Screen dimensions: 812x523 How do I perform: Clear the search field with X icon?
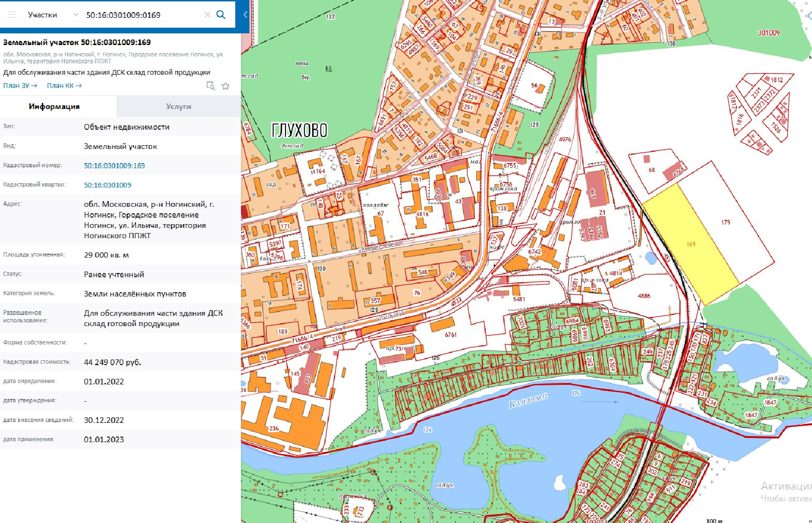click(207, 15)
